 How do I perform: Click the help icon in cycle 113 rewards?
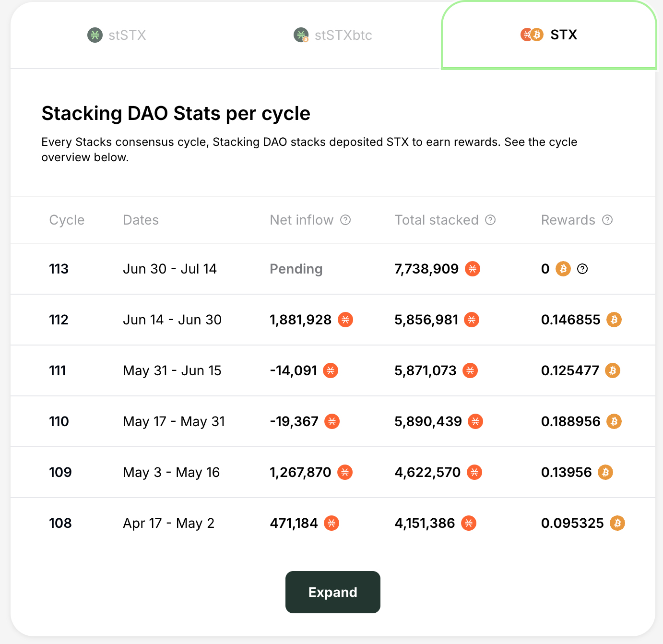[x=582, y=269]
